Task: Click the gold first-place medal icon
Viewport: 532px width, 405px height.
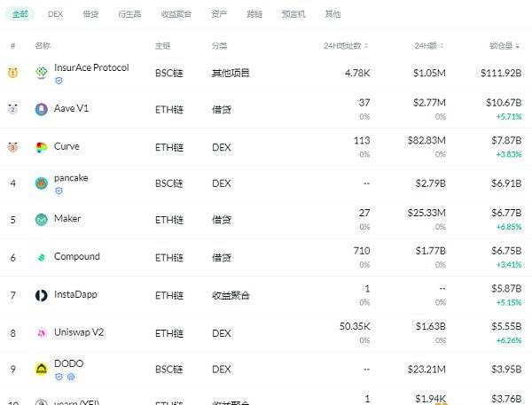Action: [13, 73]
